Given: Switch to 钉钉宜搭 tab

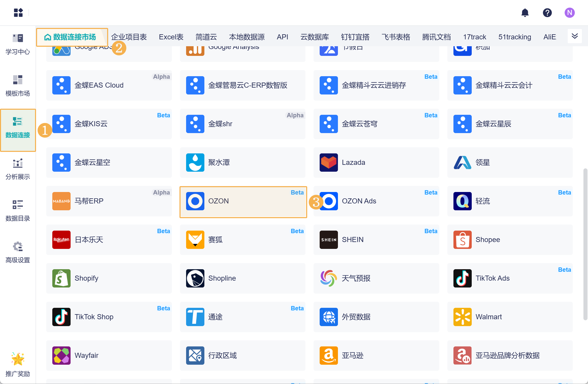Looking at the screenshot, I should pos(355,37).
